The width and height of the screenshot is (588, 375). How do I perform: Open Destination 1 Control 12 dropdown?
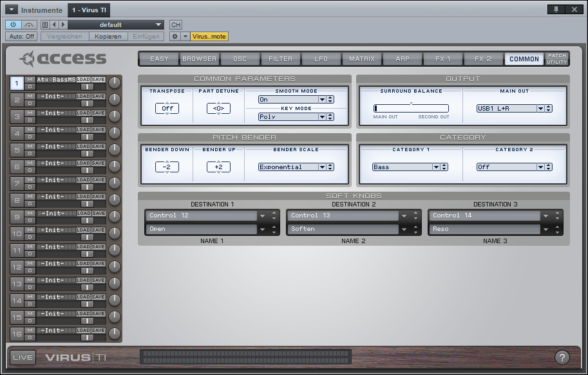262,215
